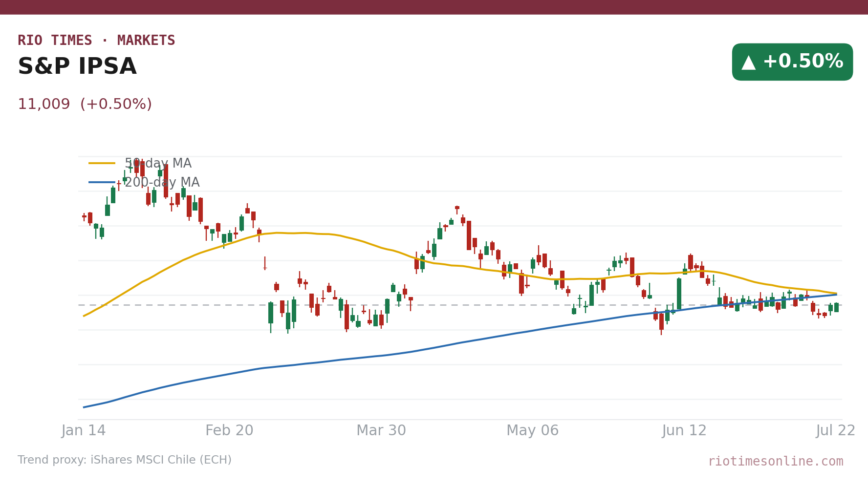The image size is (868, 488).
Task: Click the green +0.50% change badge
Action: (792, 62)
